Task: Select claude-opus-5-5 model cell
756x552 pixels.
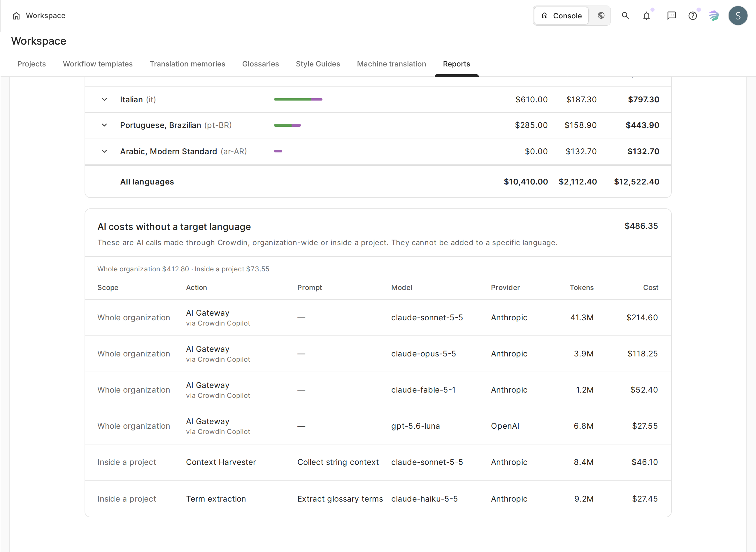Action: click(x=424, y=354)
